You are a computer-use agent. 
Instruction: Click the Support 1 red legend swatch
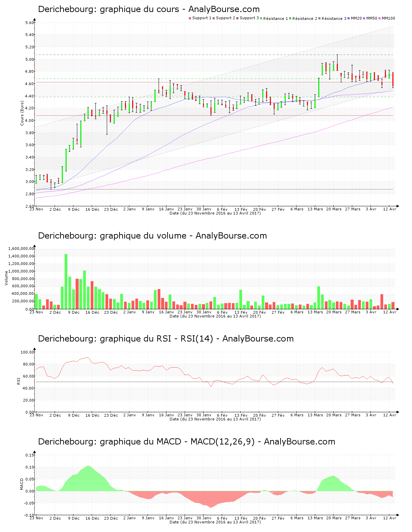tap(190, 18)
